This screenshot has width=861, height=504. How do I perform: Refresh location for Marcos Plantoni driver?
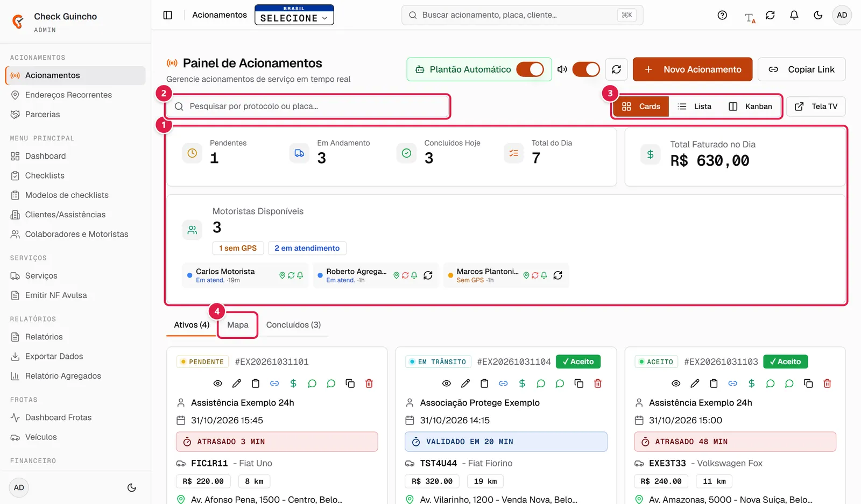tap(558, 275)
